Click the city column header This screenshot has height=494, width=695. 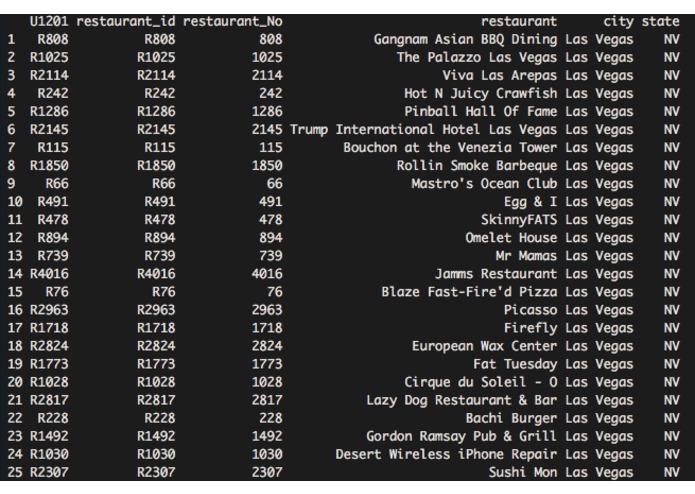[618, 22]
